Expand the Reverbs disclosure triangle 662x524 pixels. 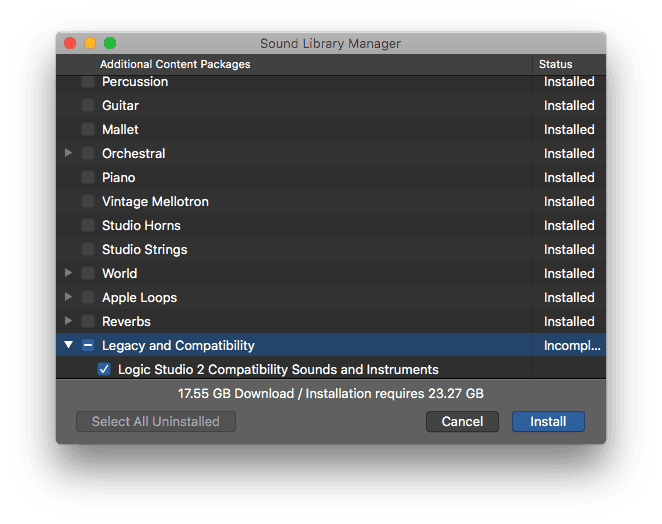click(x=68, y=321)
